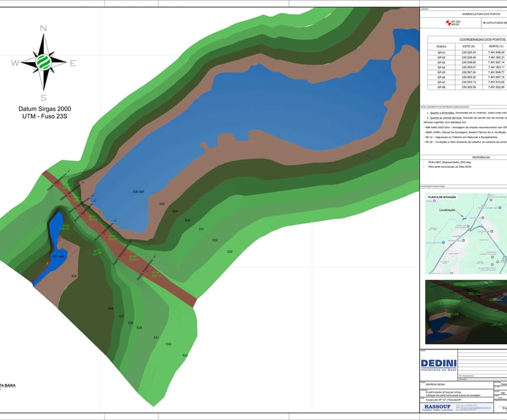The height and width of the screenshot is (420, 507).
Task: Click the blue location marker on the situation map
Action: click(x=463, y=218)
